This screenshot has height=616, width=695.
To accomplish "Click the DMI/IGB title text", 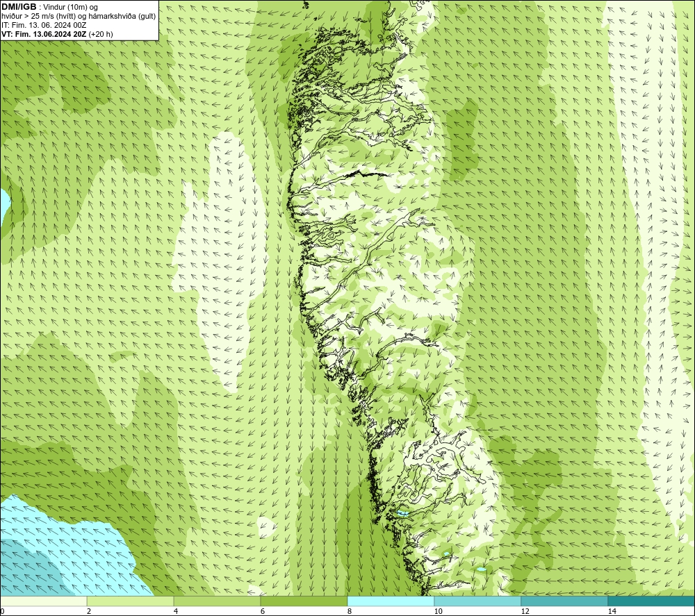I will 19,7.
